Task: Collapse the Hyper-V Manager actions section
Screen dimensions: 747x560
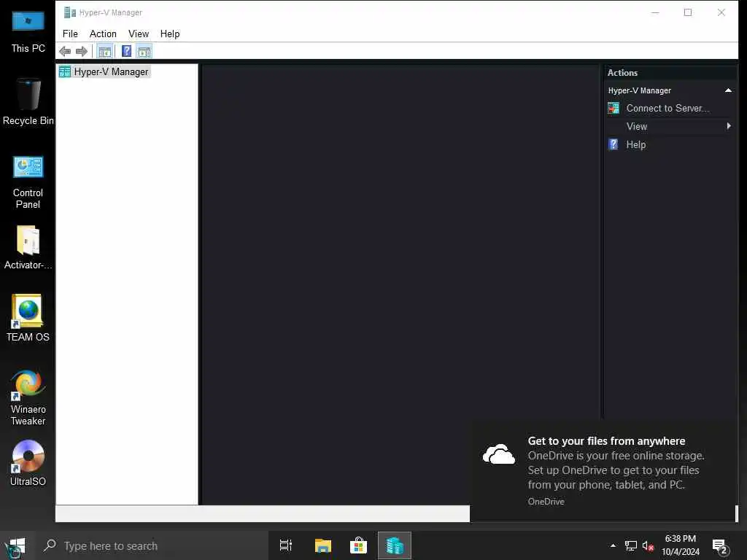Action: click(728, 90)
